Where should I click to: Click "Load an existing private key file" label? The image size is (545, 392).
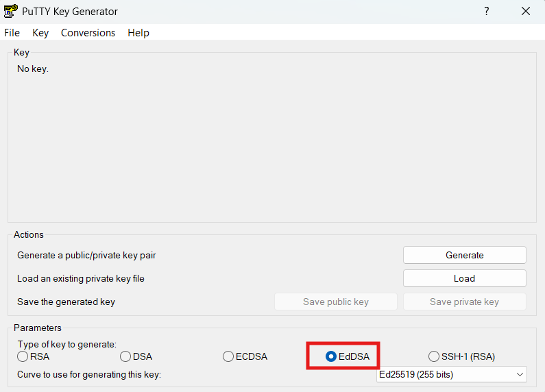[x=81, y=278]
